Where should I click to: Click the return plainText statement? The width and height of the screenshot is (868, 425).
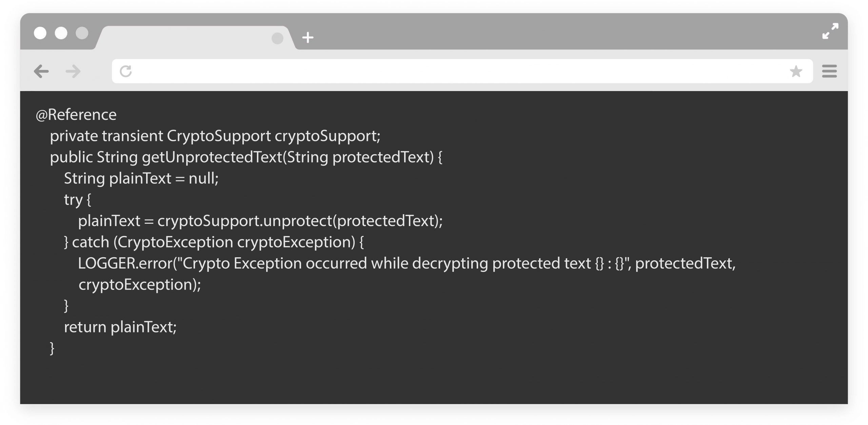[x=120, y=327]
